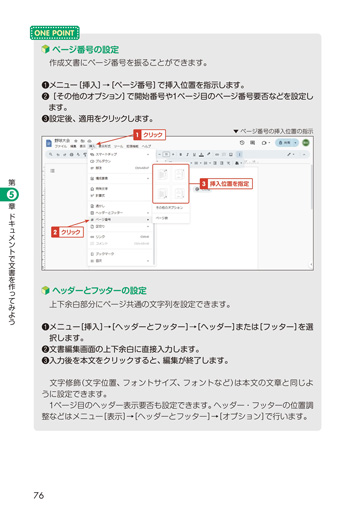
Task: Expand the 目次 submenu entry
Action: coord(120,261)
